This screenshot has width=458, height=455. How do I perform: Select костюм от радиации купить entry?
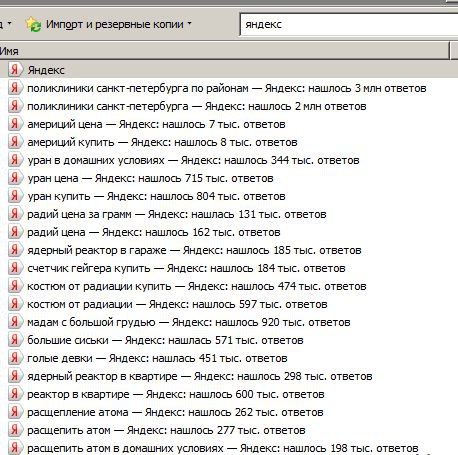tap(197, 286)
